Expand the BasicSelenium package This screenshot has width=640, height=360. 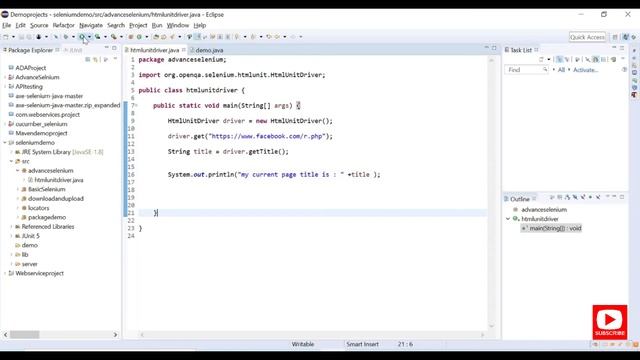18,189
